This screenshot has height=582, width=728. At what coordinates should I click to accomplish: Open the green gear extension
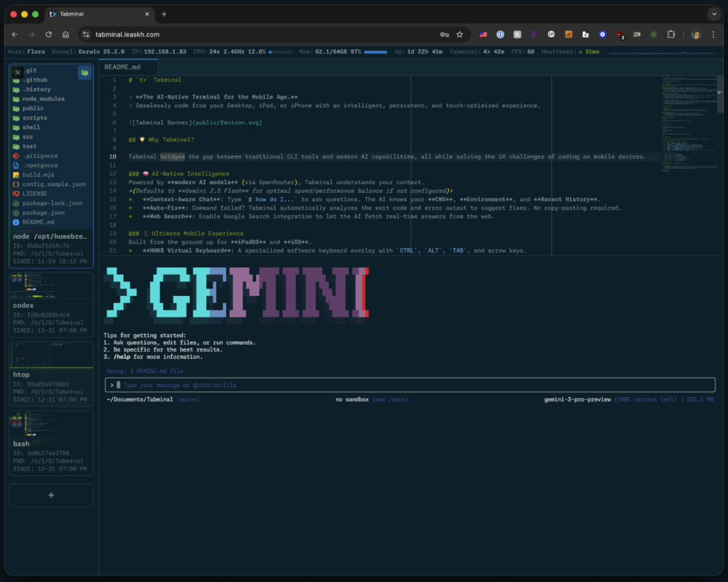(x=654, y=34)
